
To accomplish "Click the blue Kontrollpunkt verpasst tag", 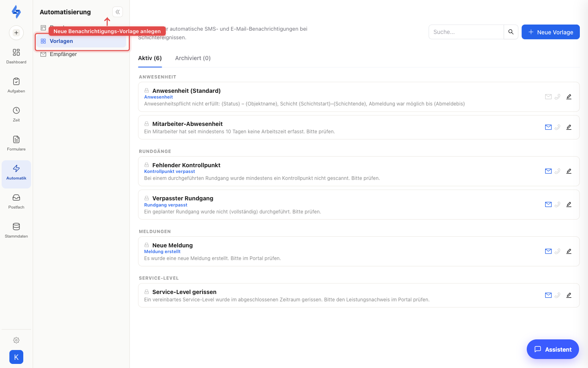I will click(x=169, y=172).
